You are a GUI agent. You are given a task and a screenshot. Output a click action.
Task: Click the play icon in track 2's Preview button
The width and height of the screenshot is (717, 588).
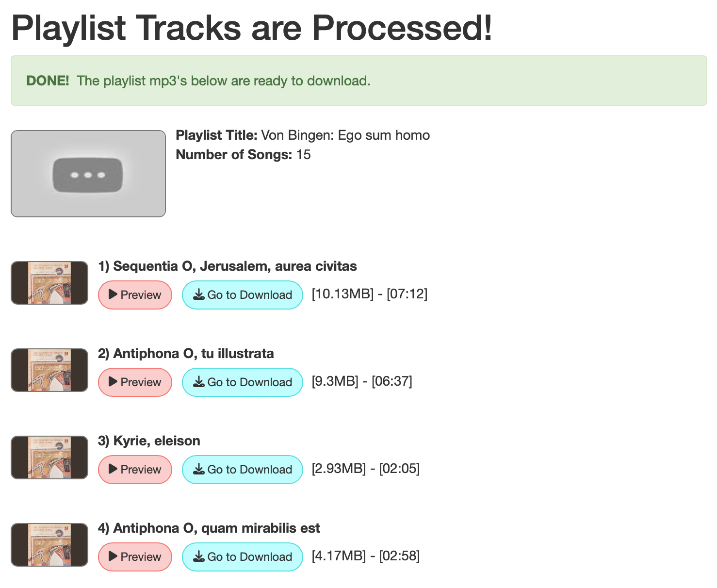coord(113,382)
